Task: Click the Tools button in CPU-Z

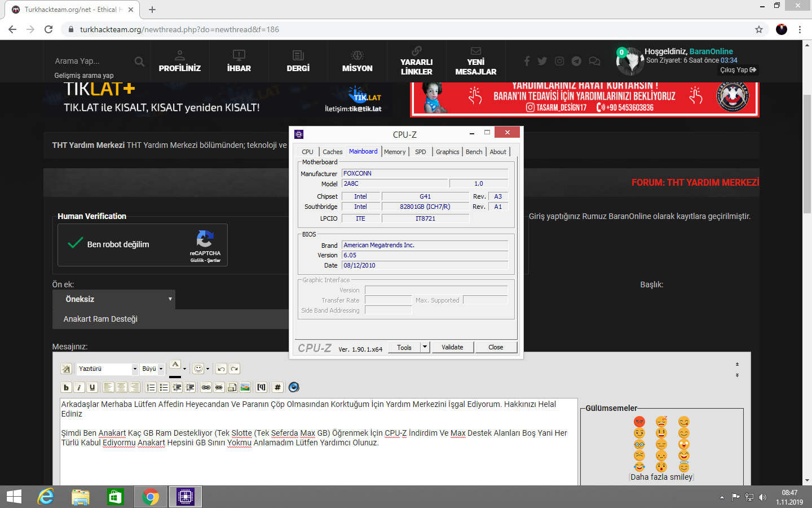Action: point(404,347)
